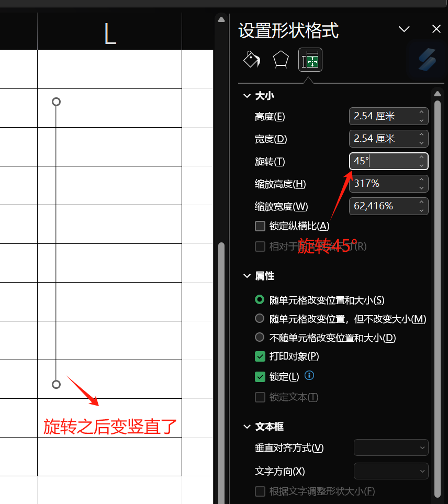Open the Effects pentagon tab icon
Viewport: 448px width, 504px height.
click(x=281, y=60)
